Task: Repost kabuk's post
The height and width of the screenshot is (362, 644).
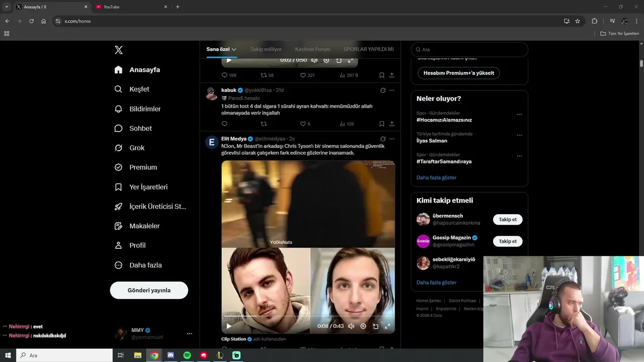Action: (264, 124)
